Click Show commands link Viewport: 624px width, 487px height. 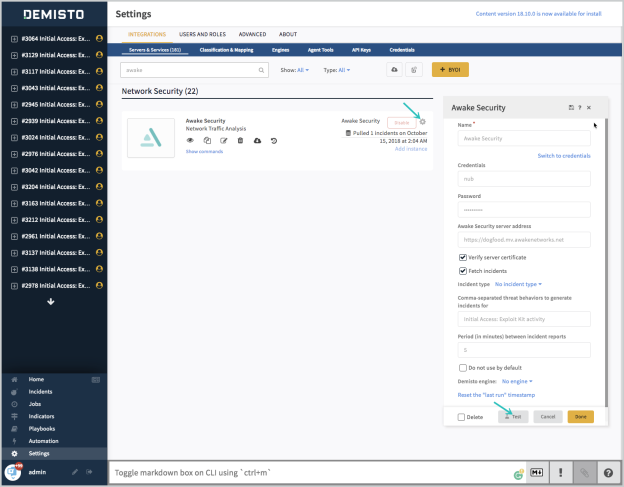204,152
